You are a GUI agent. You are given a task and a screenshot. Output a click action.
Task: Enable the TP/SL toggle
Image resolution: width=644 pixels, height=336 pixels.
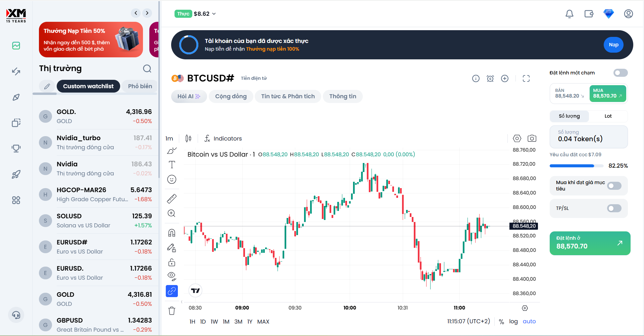614,208
